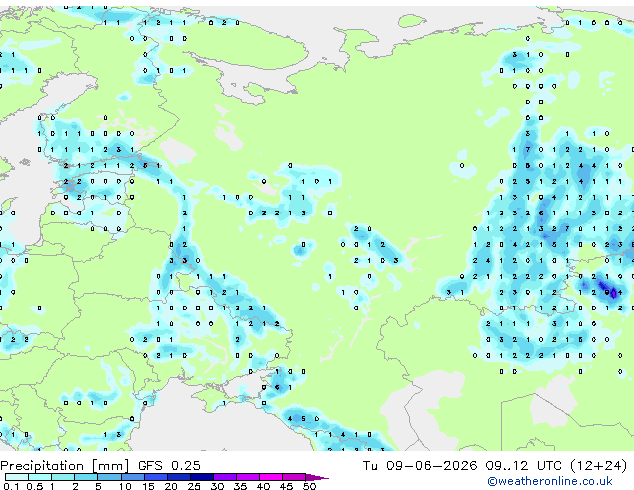Click the 'GFS 0.25' model label
Screen dimensions: 634x490
click(x=169, y=466)
